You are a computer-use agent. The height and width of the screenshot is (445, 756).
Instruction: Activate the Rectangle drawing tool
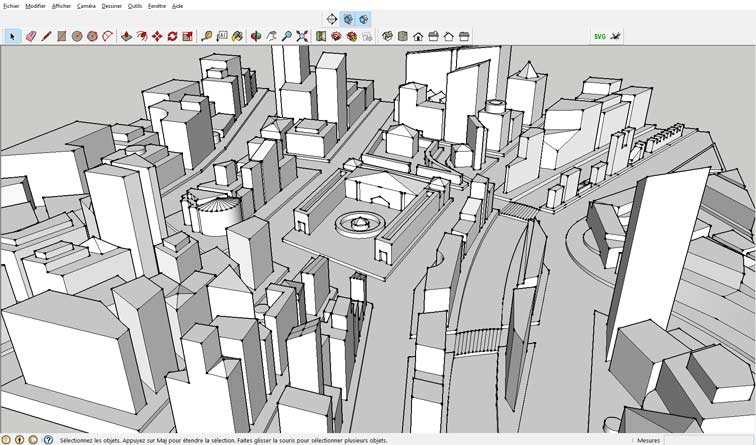(62, 36)
